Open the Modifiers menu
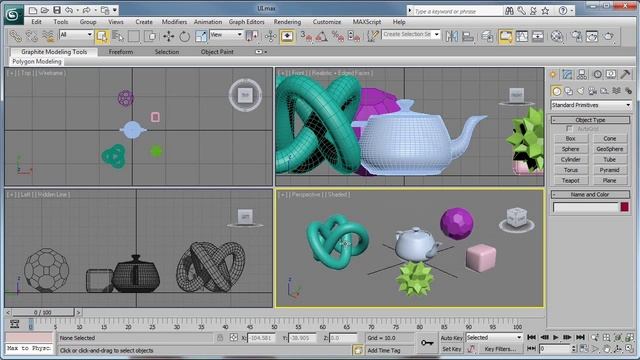640x360 pixels. 174,22
